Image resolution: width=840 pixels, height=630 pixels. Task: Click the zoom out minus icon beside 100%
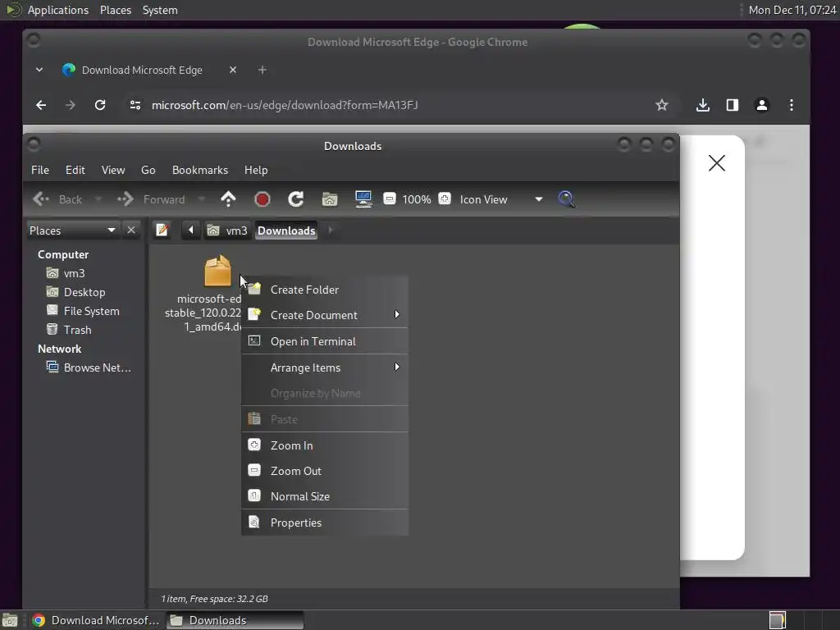(390, 199)
